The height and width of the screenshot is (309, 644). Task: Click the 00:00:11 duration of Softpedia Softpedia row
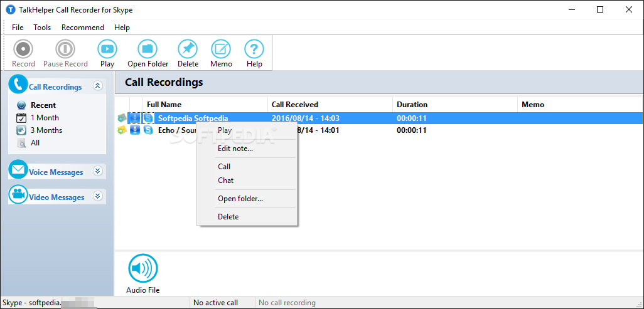tap(412, 118)
